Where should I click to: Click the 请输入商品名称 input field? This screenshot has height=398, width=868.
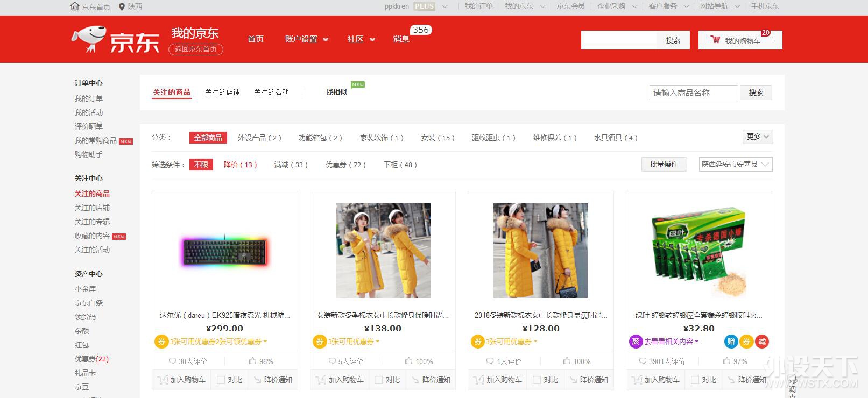coord(694,93)
